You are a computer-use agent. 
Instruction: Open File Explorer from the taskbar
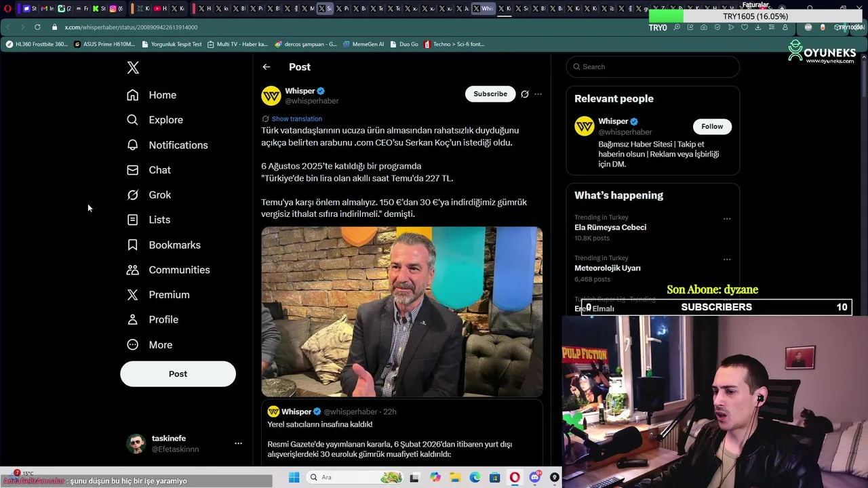click(x=454, y=478)
